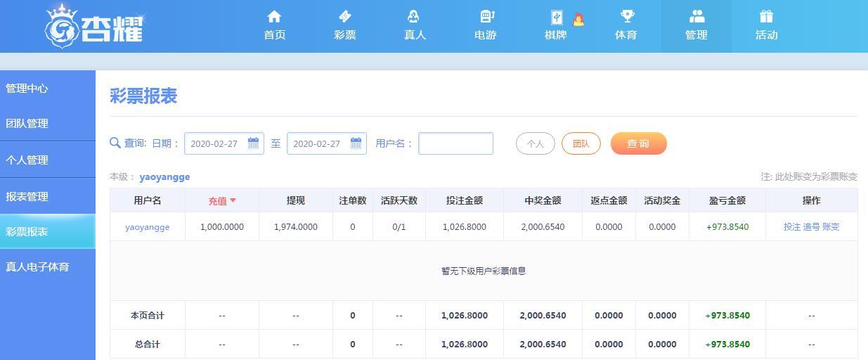Image resolution: width=868 pixels, height=360 pixels.
Task: Open the 体育 trophy icon
Action: [626, 16]
